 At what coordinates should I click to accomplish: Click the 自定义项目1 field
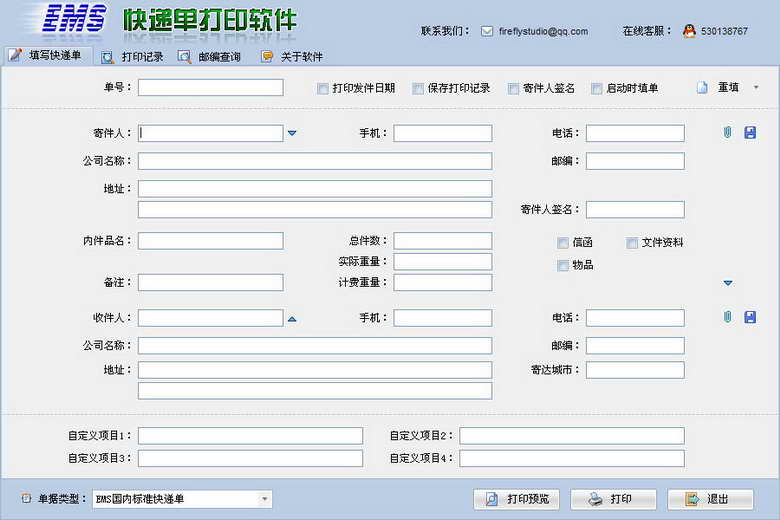pos(250,436)
